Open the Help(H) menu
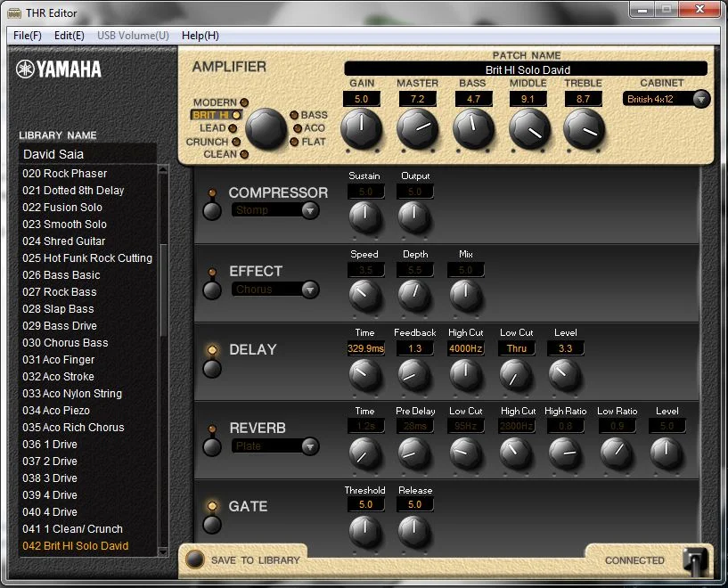Screen dimensions: 728x588 click(200, 36)
